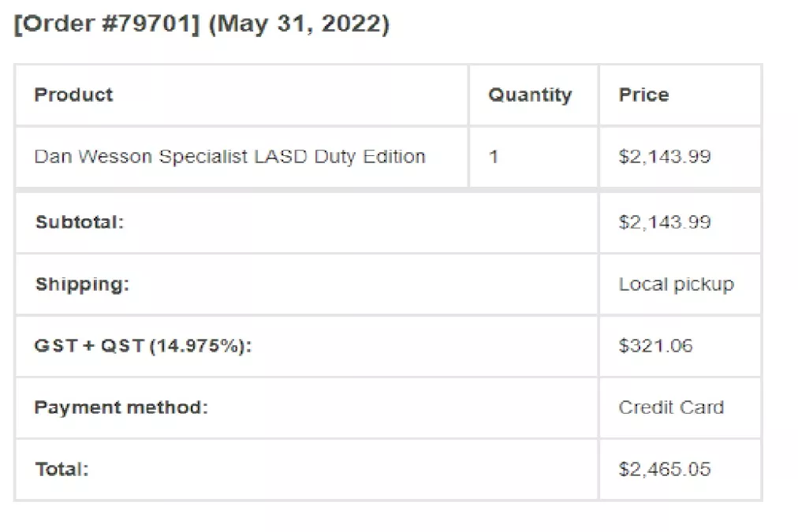This screenshot has width=798, height=532.
Task: Click the Payment method label
Action: [121, 407]
